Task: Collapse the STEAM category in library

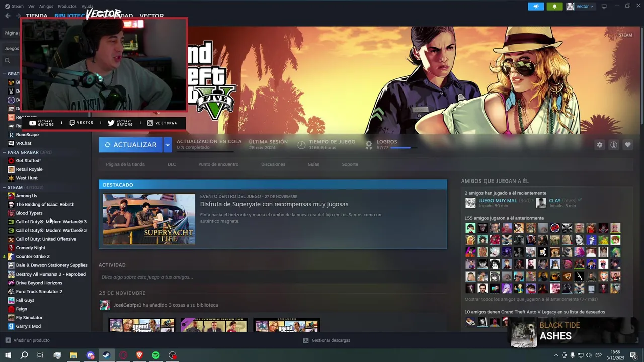Action: tap(4, 187)
